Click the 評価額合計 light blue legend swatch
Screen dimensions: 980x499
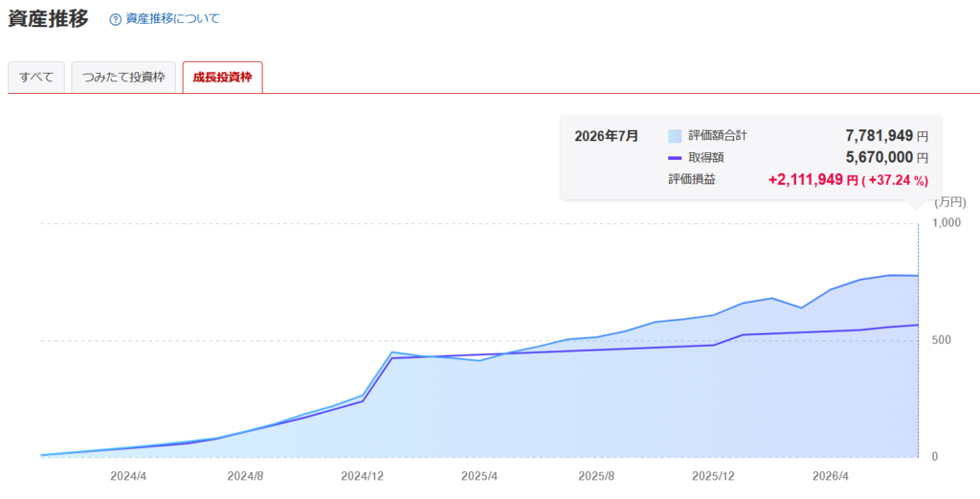point(675,136)
